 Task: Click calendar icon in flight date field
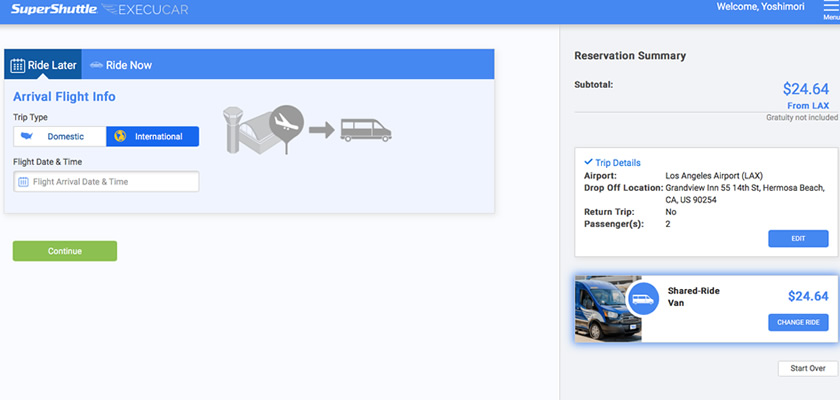pos(24,182)
